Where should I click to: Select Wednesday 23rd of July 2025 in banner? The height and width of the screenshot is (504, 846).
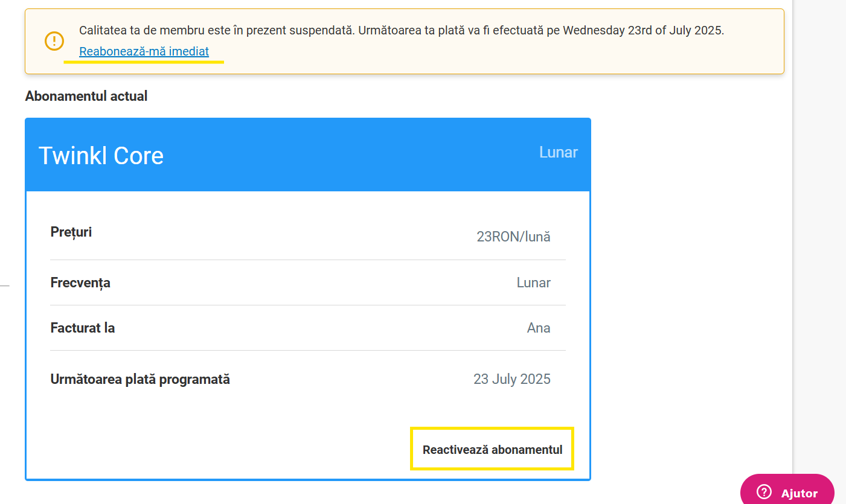[x=642, y=30]
